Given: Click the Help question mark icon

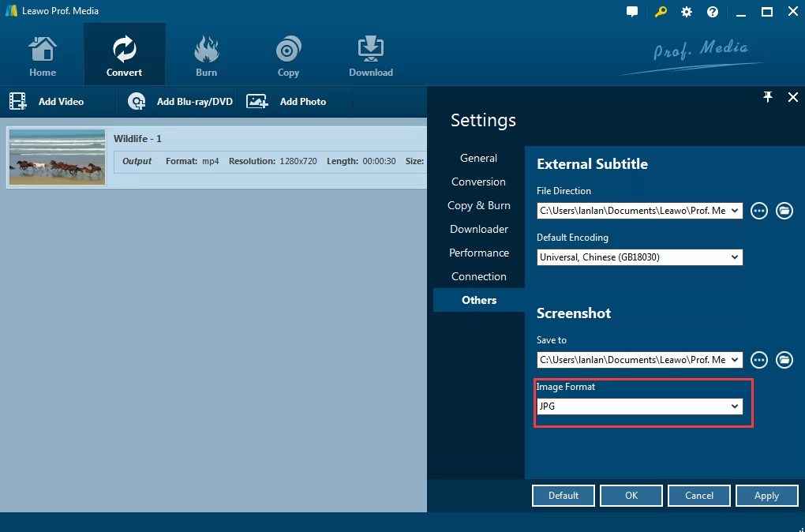Looking at the screenshot, I should pyautogui.click(x=711, y=11).
